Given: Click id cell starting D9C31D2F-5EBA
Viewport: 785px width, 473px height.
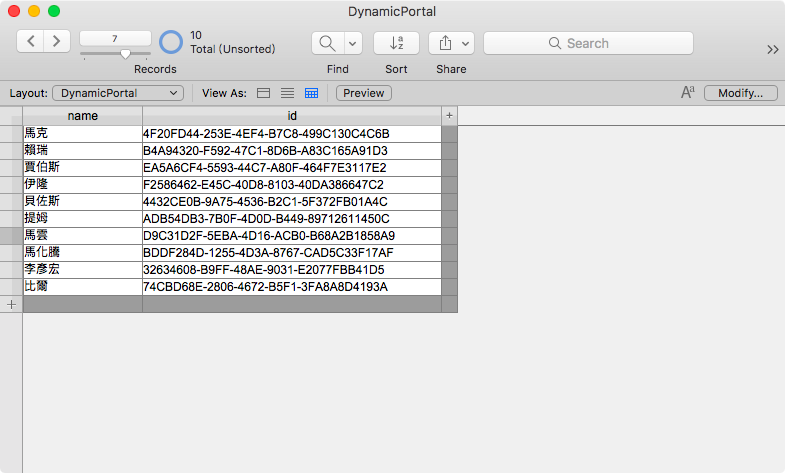Looking at the screenshot, I should (x=292, y=236).
